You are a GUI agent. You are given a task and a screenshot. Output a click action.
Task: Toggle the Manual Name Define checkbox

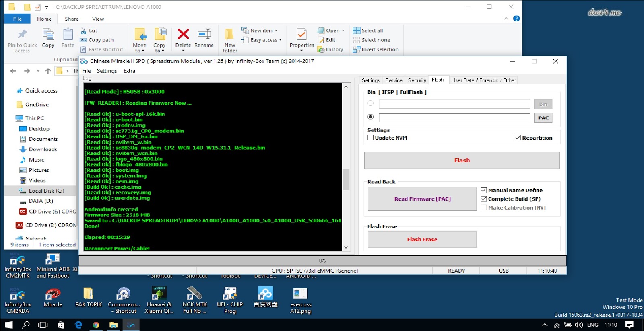(x=484, y=190)
